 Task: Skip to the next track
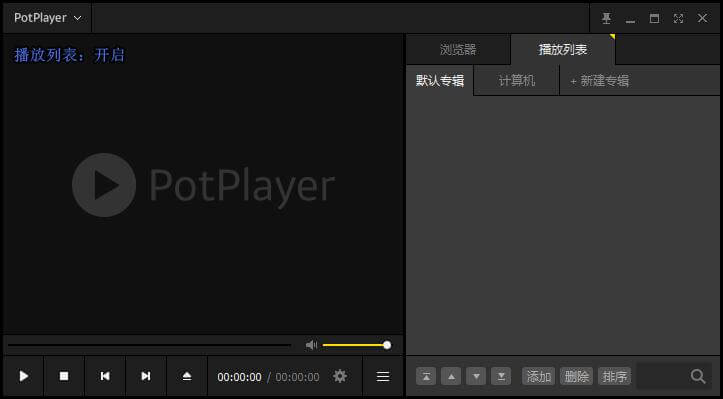[x=146, y=376]
